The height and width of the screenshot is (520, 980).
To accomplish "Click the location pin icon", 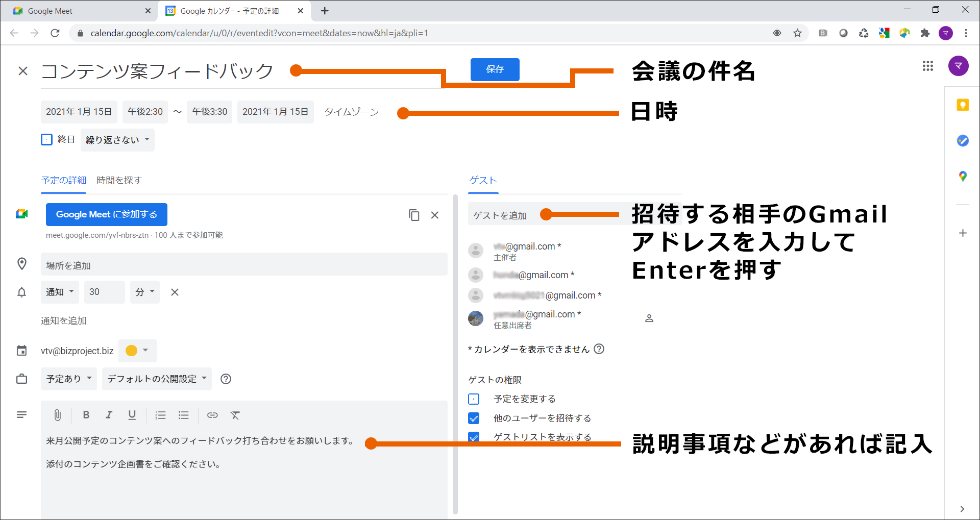I will click(22, 264).
